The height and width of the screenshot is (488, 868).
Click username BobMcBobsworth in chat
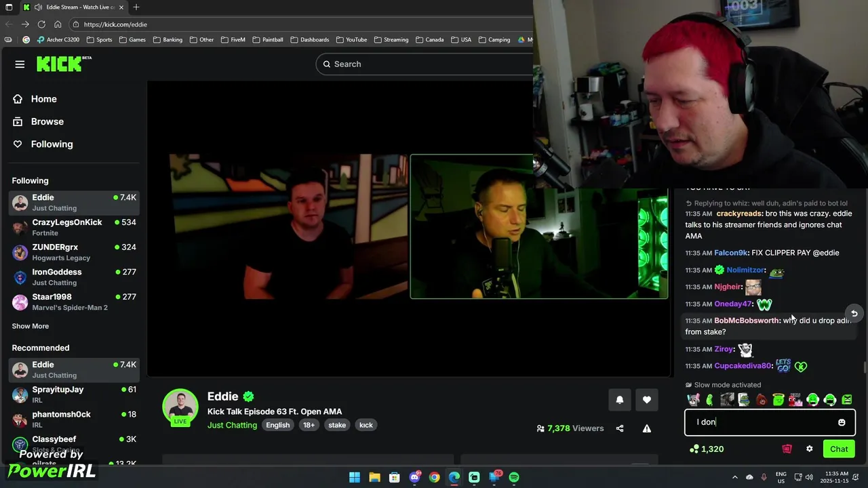pyautogui.click(x=747, y=321)
